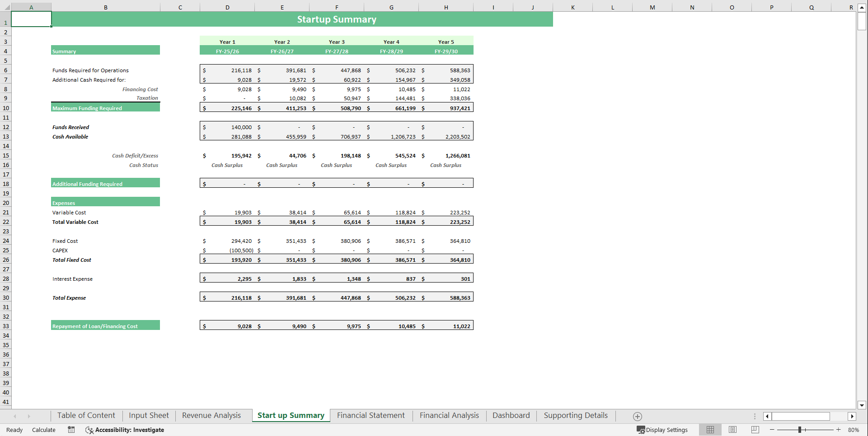Click the next sheet navigation arrow
Image resolution: width=868 pixels, height=436 pixels.
pos(30,416)
